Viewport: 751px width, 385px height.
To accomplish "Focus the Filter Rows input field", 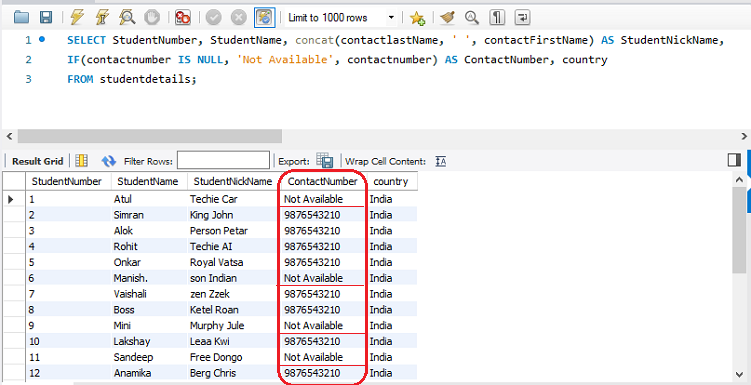I will [x=223, y=160].
